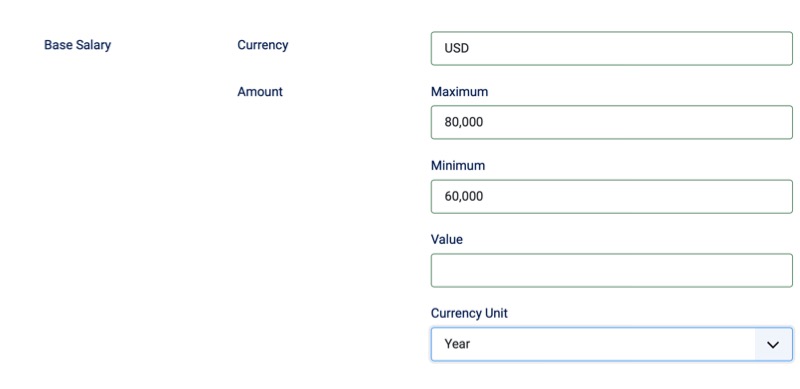Focus the Maximum amount input field

click(x=612, y=123)
